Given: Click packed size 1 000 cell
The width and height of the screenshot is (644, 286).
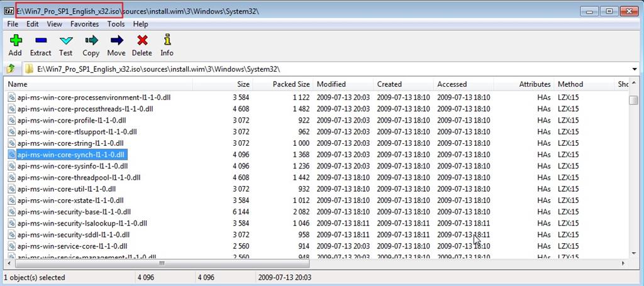Looking at the screenshot, I should pyautogui.click(x=300, y=143).
